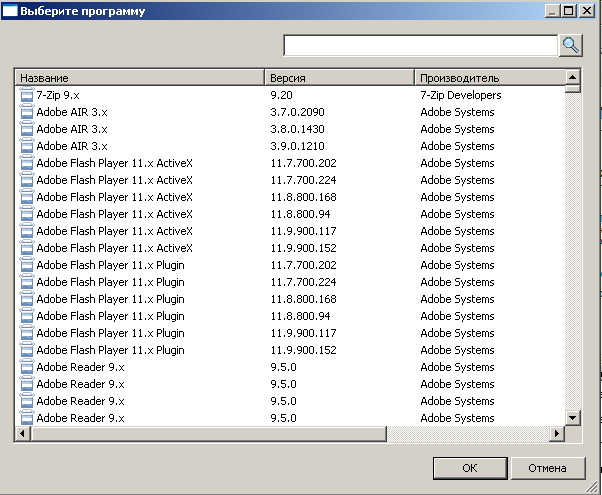Screen dimensions: 602x495
Task: Click ActiveX row version 11.7.700.224
Action: (303, 180)
